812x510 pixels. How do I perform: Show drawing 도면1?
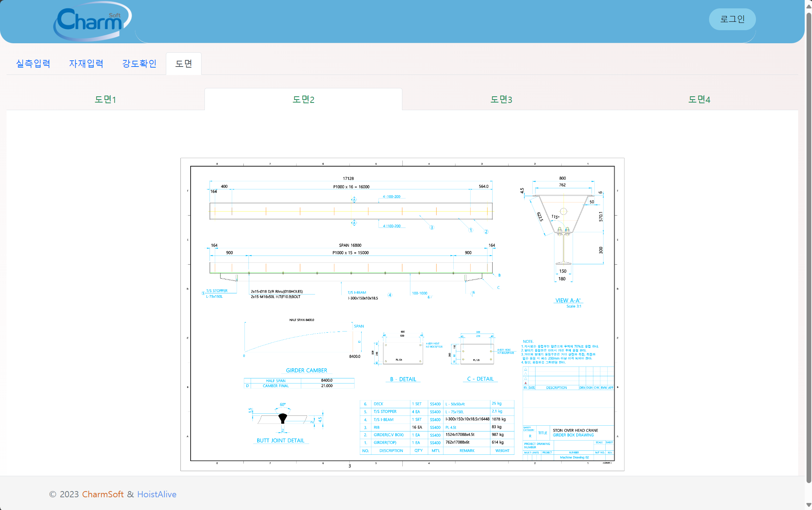click(x=106, y=99)
